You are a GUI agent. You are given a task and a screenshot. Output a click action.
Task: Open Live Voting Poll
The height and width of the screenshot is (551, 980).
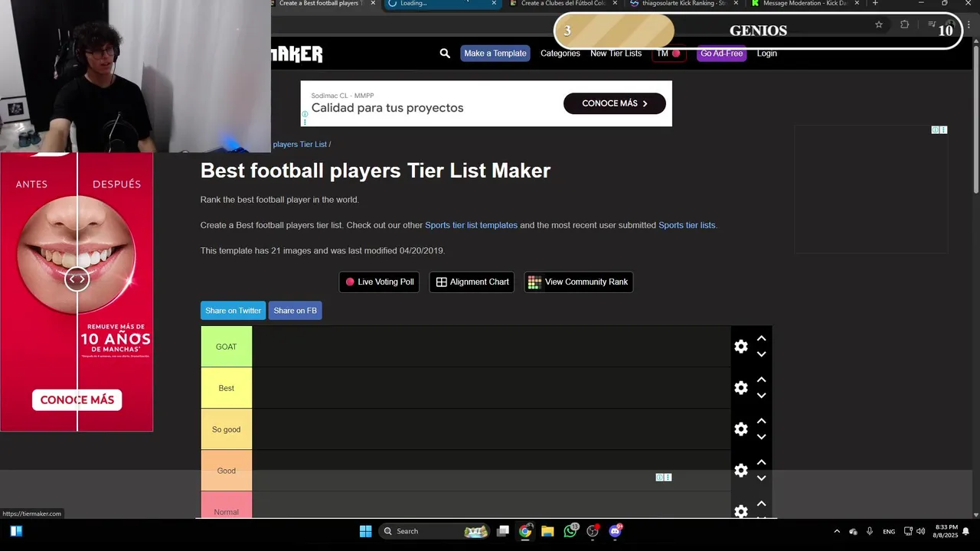pyautogui.click(x=379, y=282)
